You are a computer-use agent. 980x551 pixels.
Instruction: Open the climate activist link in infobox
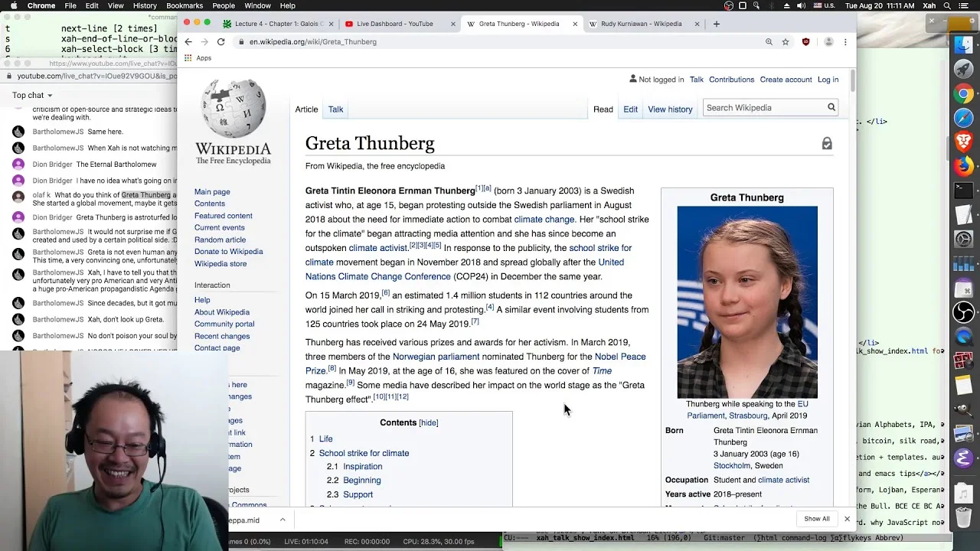(x=783, y=481)
